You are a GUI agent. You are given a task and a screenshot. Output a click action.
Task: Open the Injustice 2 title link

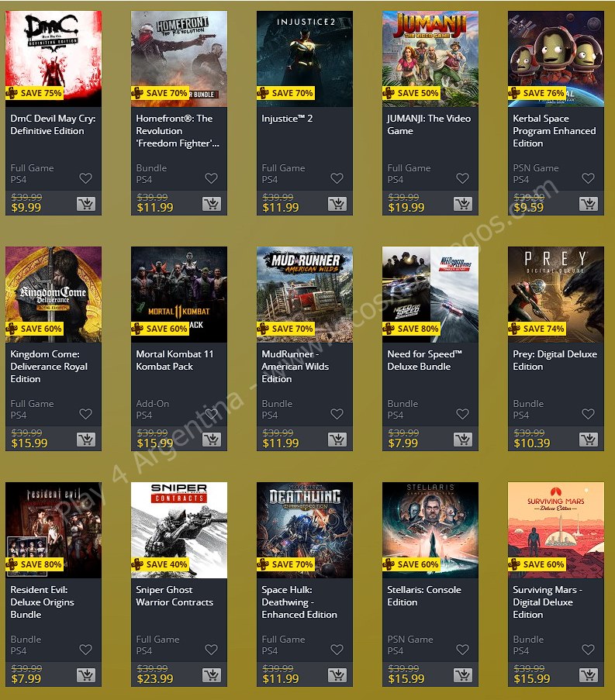tap(287, 119)
